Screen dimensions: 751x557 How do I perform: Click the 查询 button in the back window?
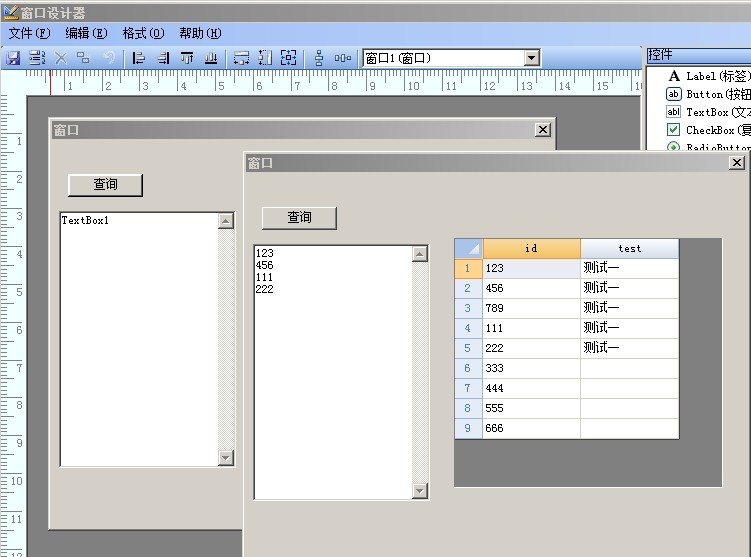coord(105,185)
